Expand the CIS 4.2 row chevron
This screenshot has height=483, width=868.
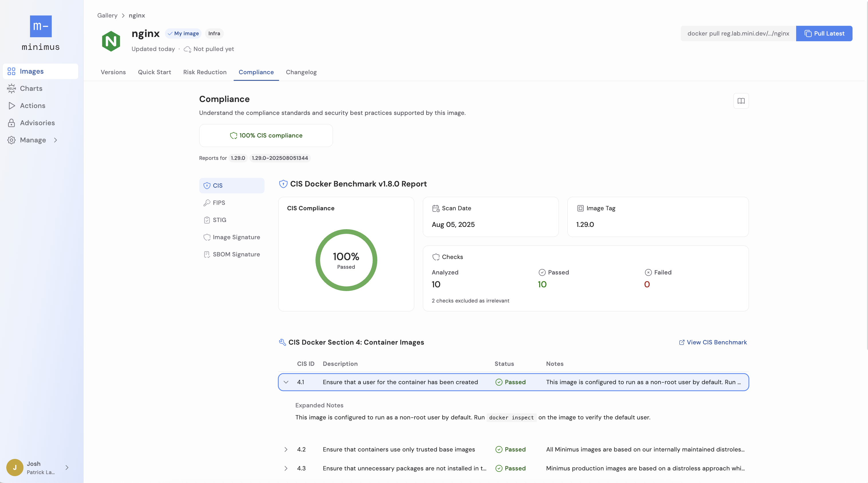tap(286, 449)
